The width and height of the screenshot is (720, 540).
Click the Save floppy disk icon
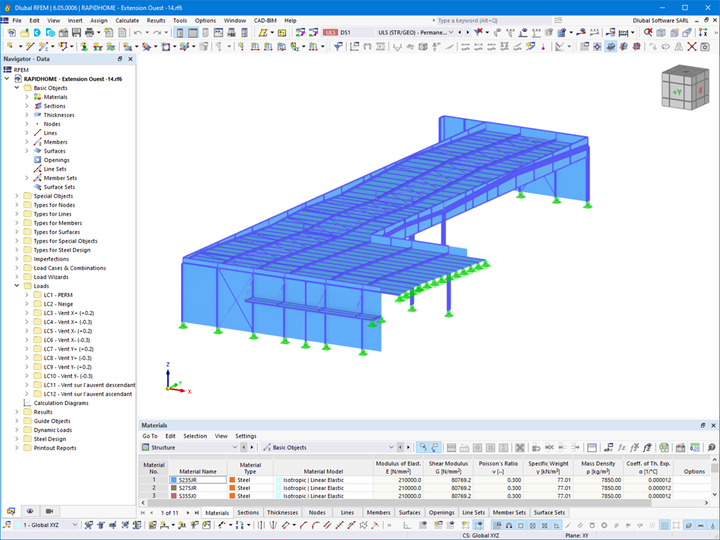click(x=76, y=33)
